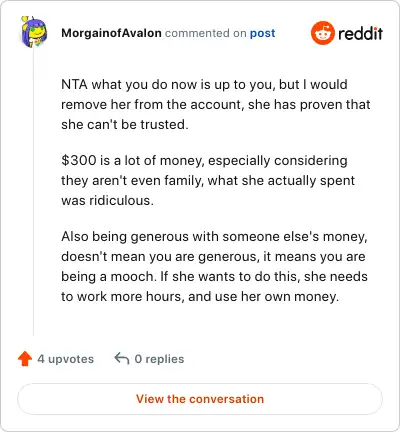400x432 pixels.
Task: Click the "View the conversation" button
Action: pyautogui.click(x=200, y=399)
